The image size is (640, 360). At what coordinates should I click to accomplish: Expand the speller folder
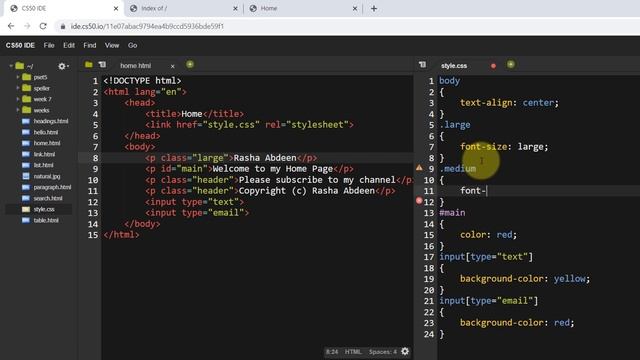point(18,88)
